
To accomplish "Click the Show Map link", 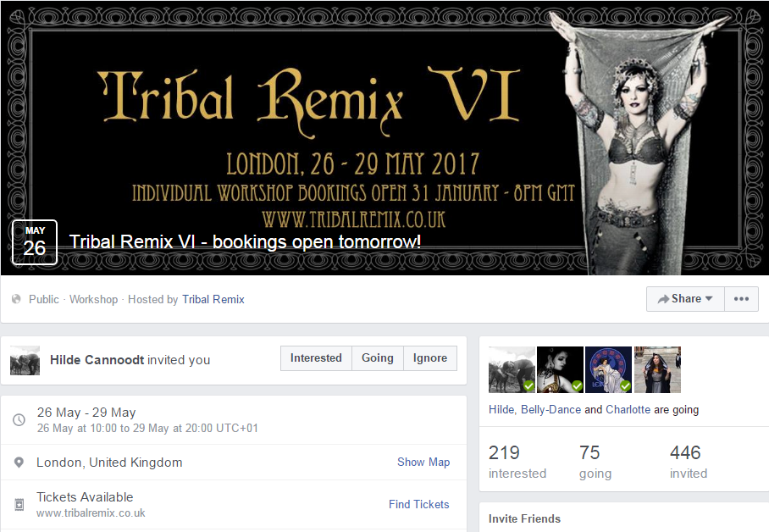I will click(423, 463).
